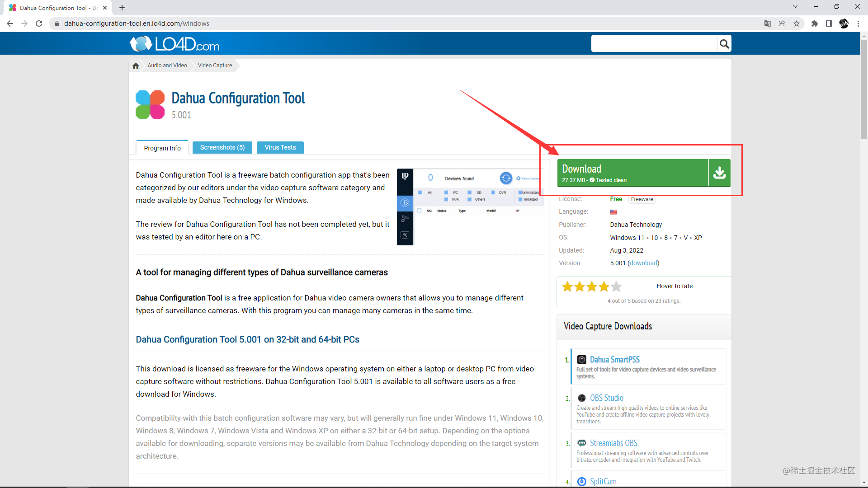Click the OBS Studio icon

click(582, 398)
